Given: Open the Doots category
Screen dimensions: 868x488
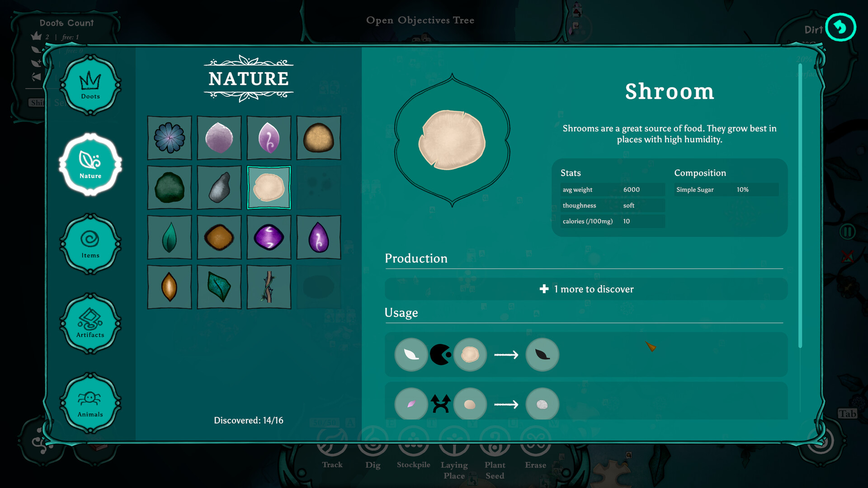Looking at the screenshot, I should point(90,85).
